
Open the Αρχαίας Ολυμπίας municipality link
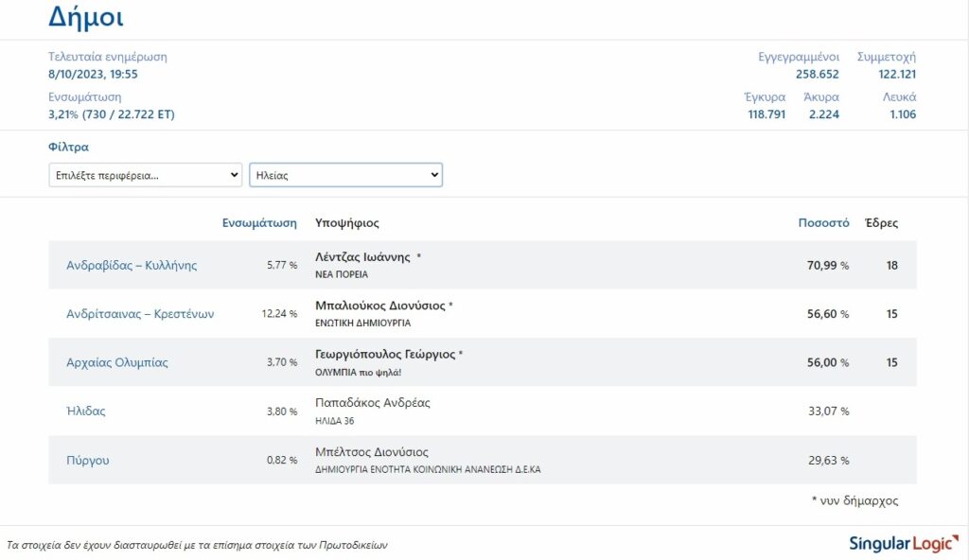point(117,363)
